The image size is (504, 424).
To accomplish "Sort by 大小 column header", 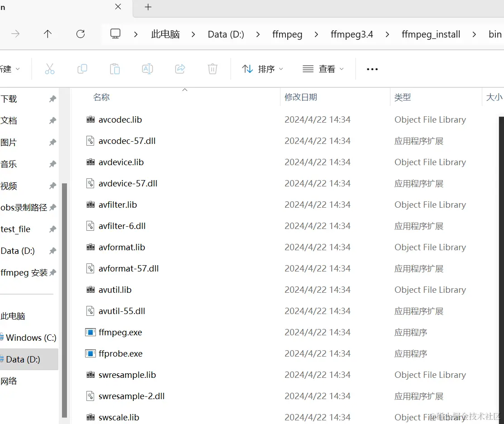I will [x=494, y=97].
